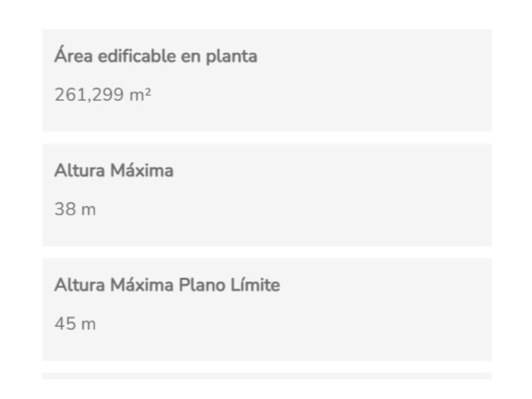Click the "m" unit after 38
The height and width of the screenshot is (399, 532).
click(x=89, y=210)
